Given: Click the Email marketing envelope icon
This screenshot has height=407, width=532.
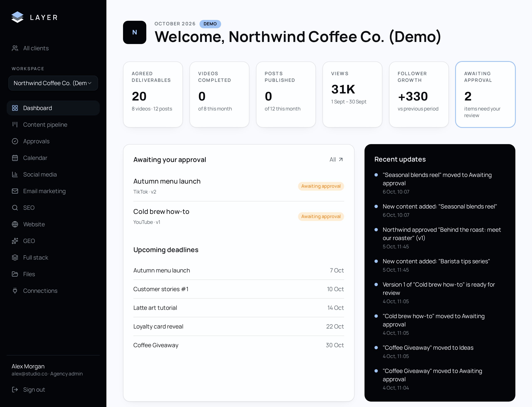Looking at the screenshot, I should (15, 191).
